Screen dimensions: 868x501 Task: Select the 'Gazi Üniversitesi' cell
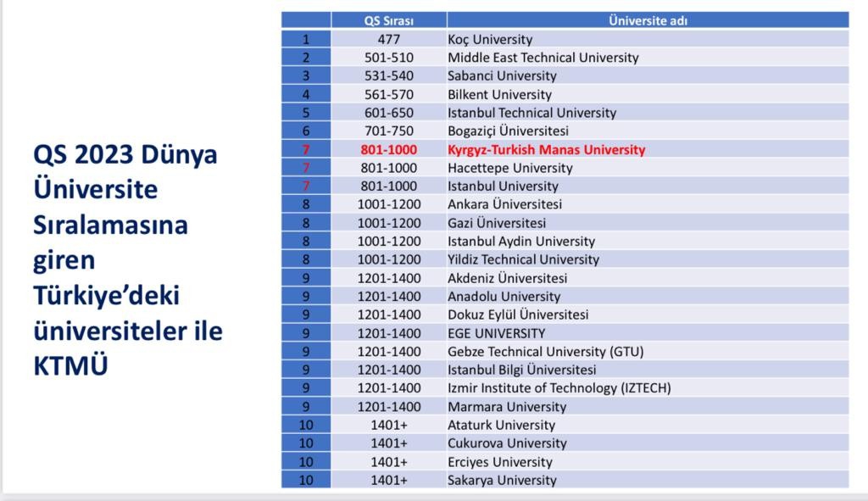point(648,223)
